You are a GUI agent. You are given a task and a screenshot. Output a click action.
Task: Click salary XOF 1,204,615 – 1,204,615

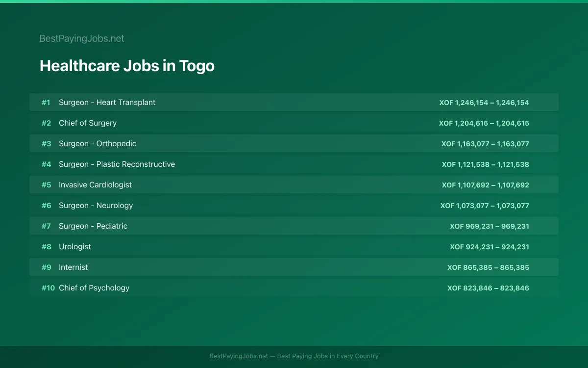(484, 123)
